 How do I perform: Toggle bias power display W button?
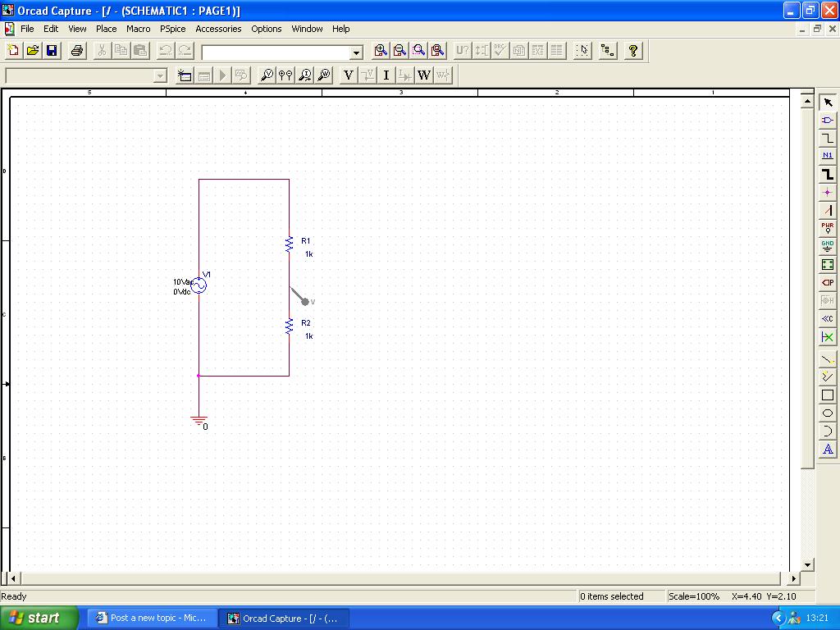point(424,75)
